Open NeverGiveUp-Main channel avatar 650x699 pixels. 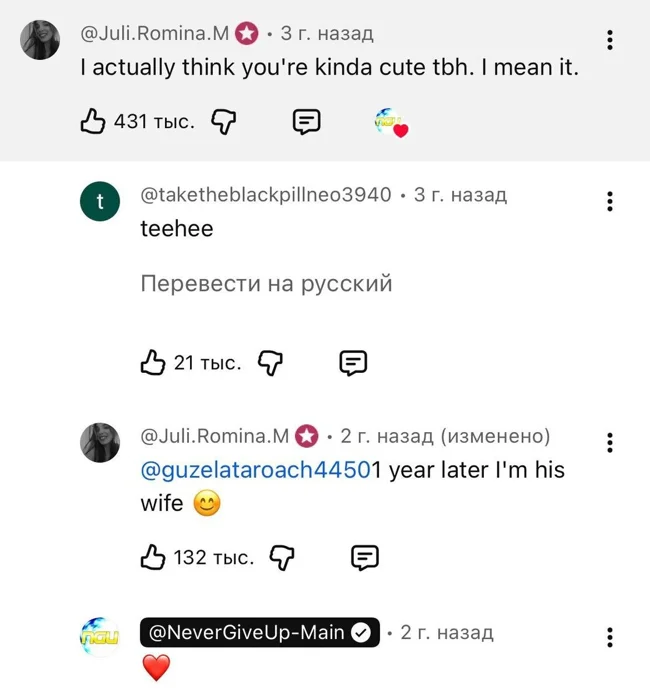[99, 637]
